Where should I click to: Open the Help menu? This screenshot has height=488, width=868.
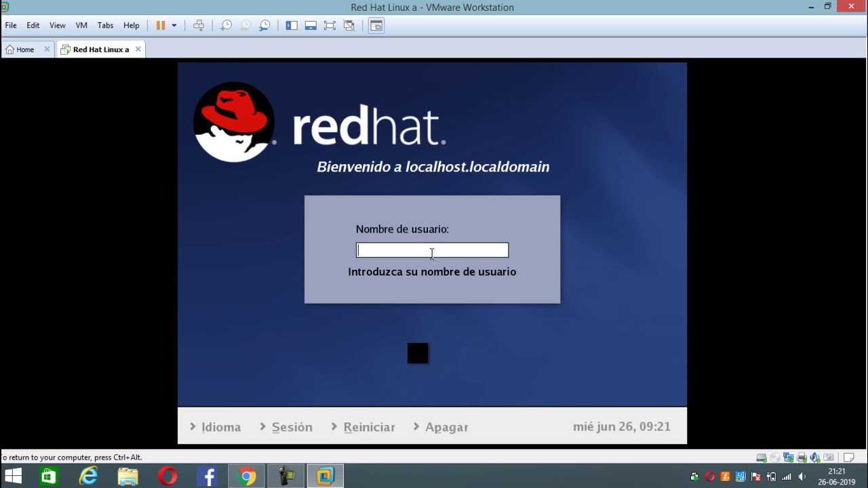[x=131, y=25]
